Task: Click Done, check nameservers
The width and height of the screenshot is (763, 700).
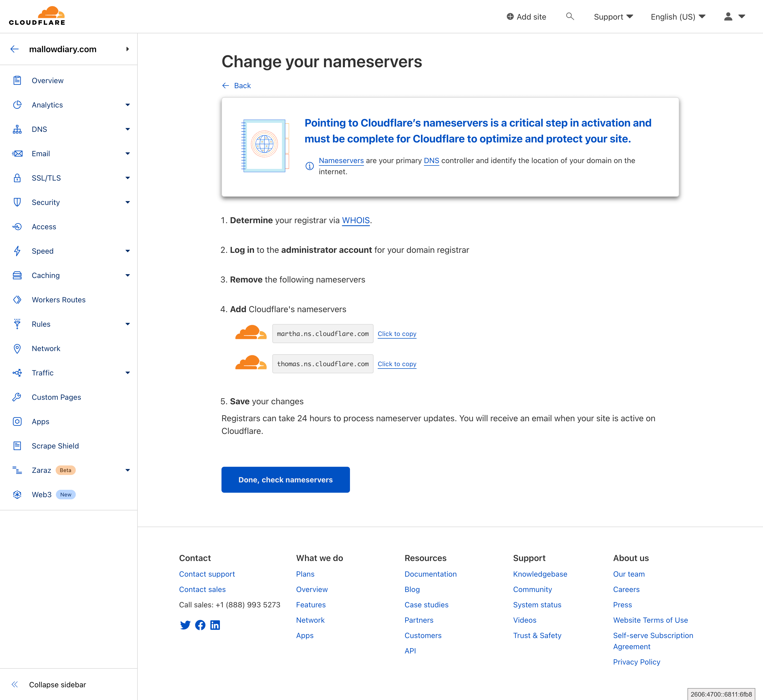Action: pos(285,479)
